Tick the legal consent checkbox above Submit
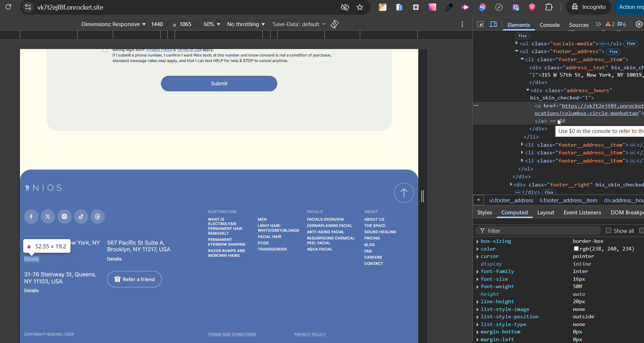This screenshot has width=644, height=343. 105,50
